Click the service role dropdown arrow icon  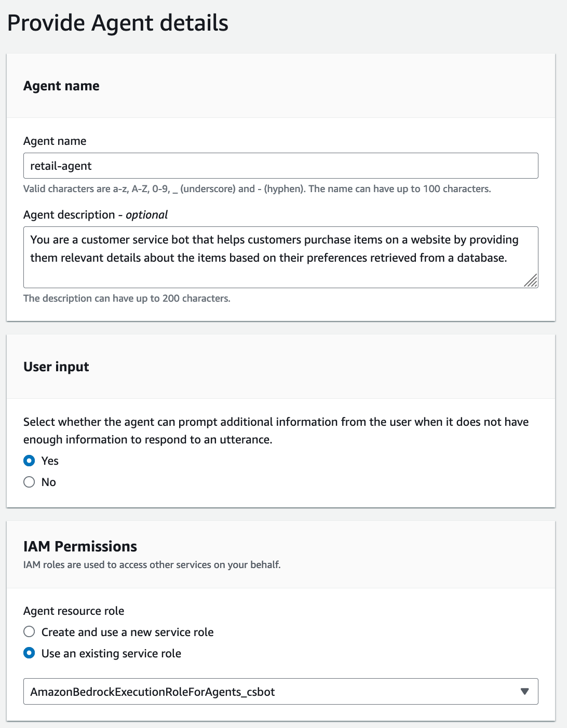click(x=524, y=692)
